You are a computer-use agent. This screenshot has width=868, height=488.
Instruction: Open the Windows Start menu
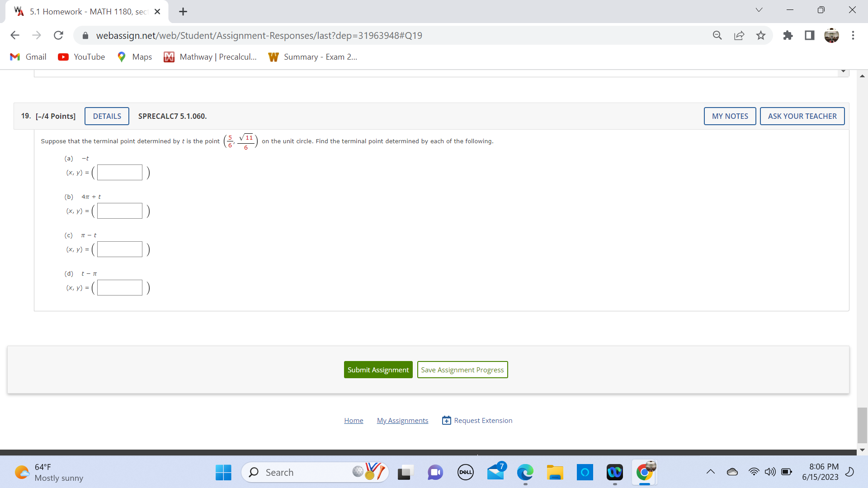pos(223,472)
